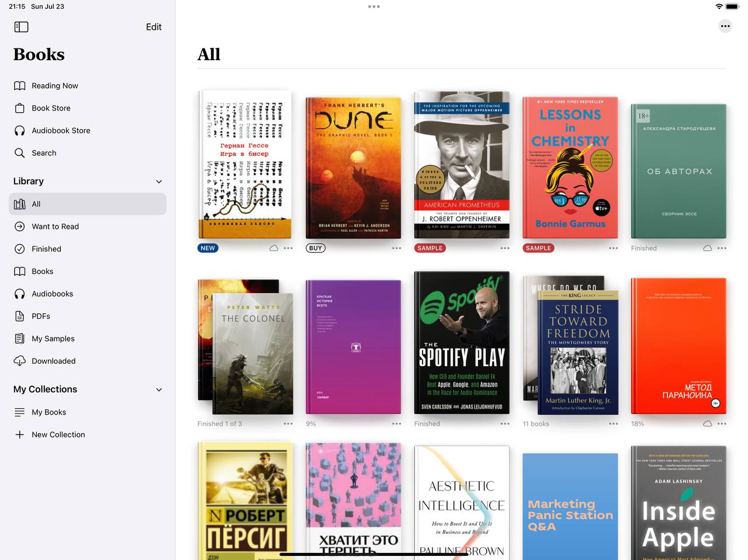
Task: Open the orange Метод Параноина cover
Action: tap(678, 346)
